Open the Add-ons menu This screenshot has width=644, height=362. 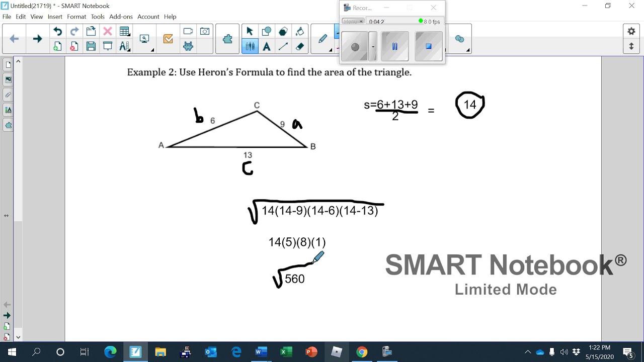121,17
